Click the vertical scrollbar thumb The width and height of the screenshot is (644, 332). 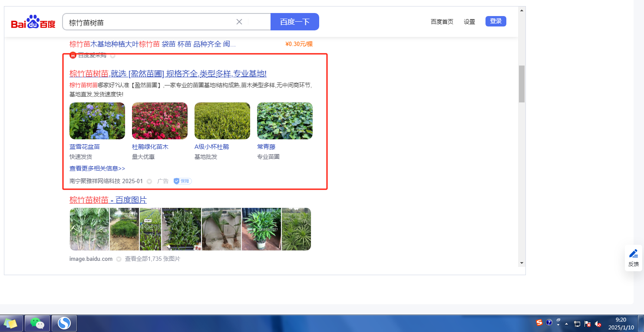[522, 84]
